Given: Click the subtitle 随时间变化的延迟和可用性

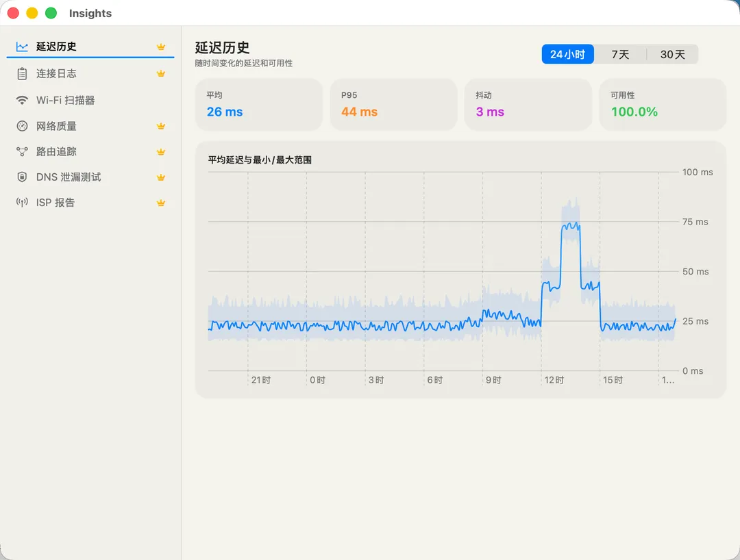Looking at the screenshot, I should 244,63.
